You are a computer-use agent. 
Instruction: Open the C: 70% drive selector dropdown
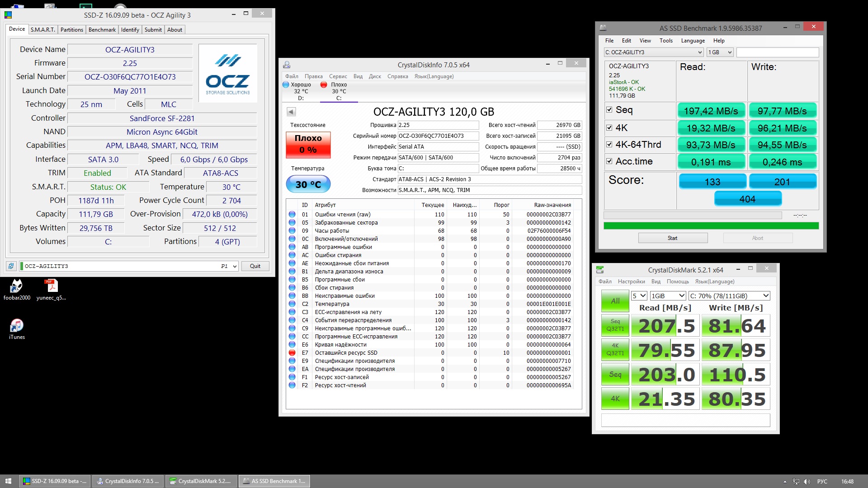[x=729, y=296]
